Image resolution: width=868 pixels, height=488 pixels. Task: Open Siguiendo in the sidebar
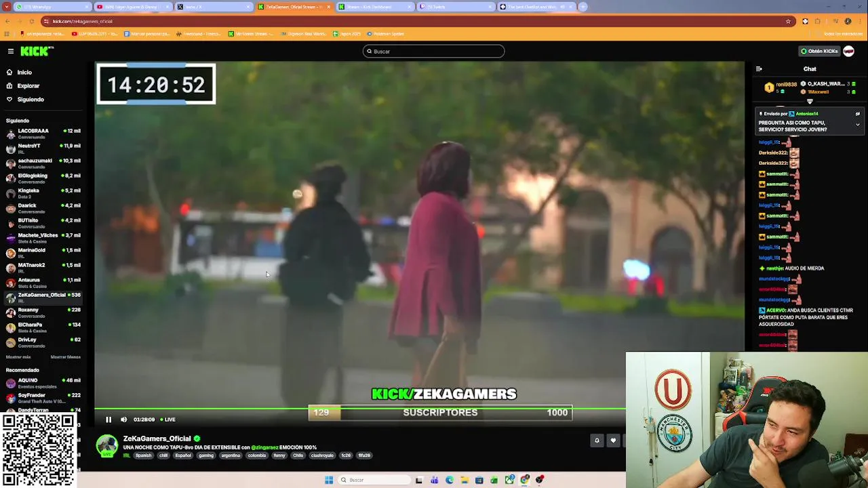pyautogui.click(x=31, y=99)
